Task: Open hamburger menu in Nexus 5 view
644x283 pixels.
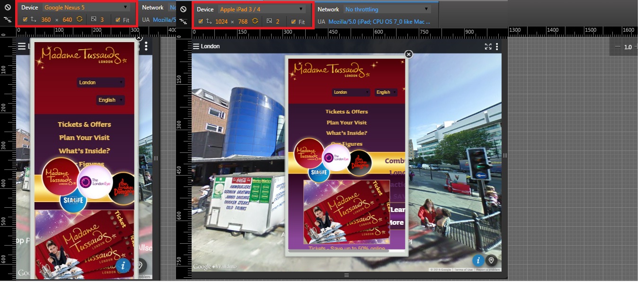Action: [22, 46]
